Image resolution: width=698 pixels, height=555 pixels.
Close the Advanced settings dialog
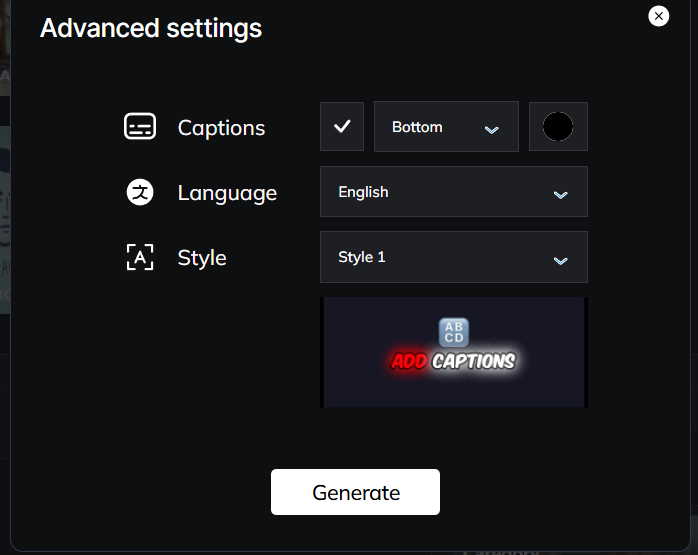(x=658, y=16)
